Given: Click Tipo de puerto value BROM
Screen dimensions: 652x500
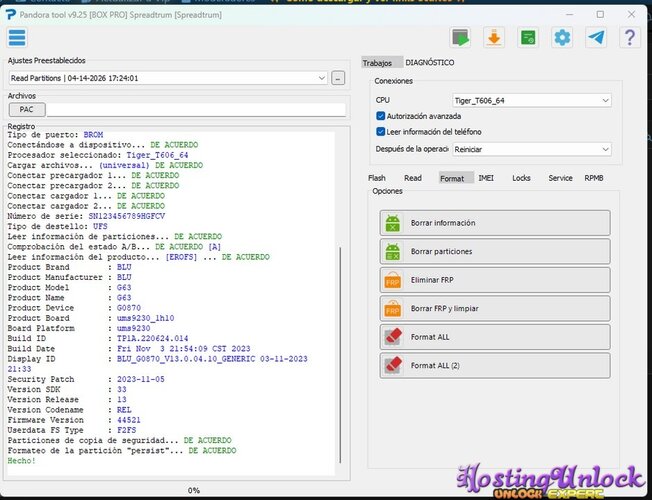Looking at the screenshot, I should (93, 135).
